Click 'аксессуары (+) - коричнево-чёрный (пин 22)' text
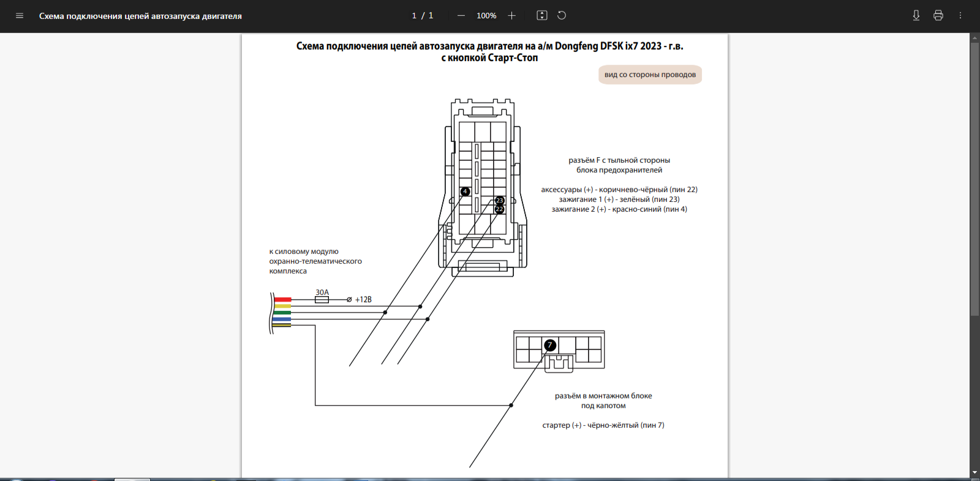980x481 pixels. (x=619, y=190)
